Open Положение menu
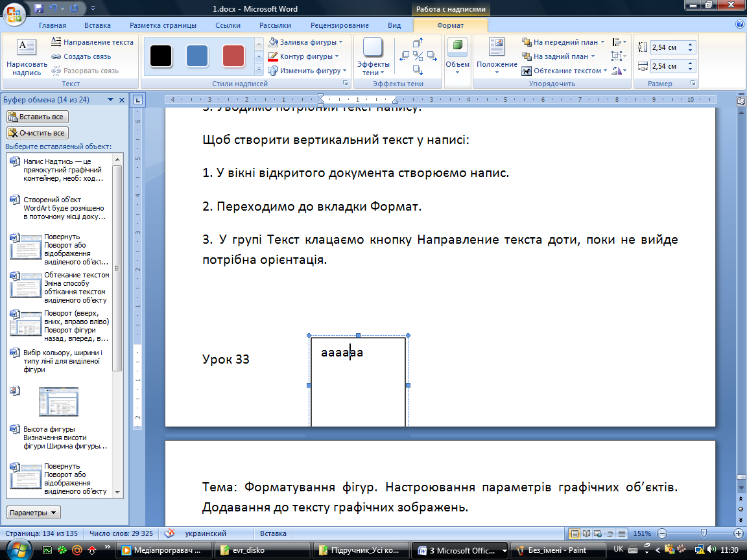This screenshot has width=747, height=560. (x=497, y=56)
